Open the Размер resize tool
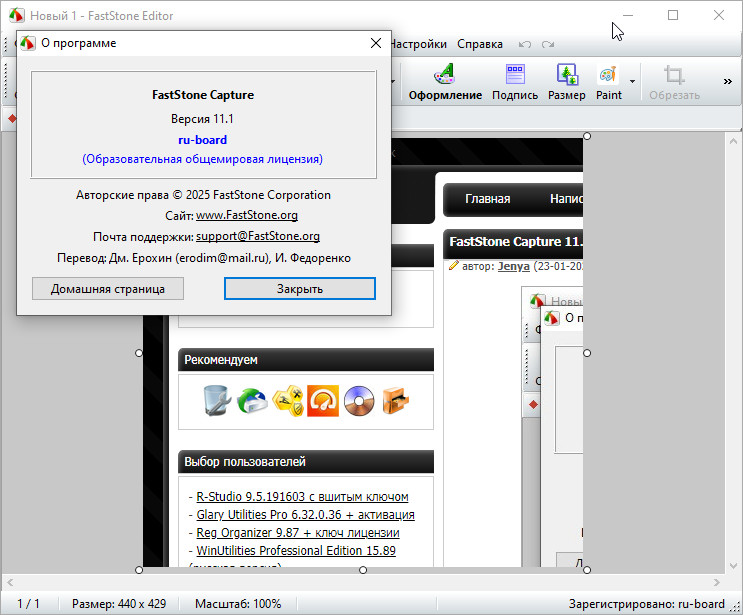 point(567,82)
